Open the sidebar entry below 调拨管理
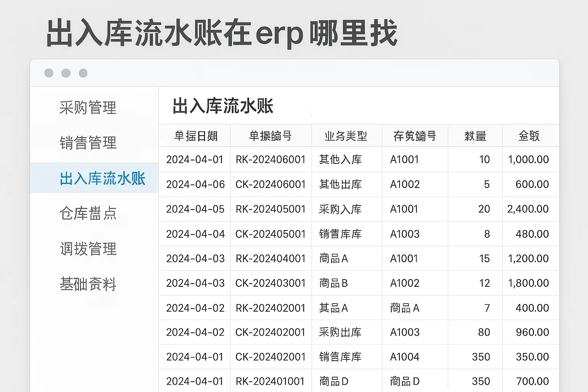Screen dimensions: 588x392 (x=88, y=284)
